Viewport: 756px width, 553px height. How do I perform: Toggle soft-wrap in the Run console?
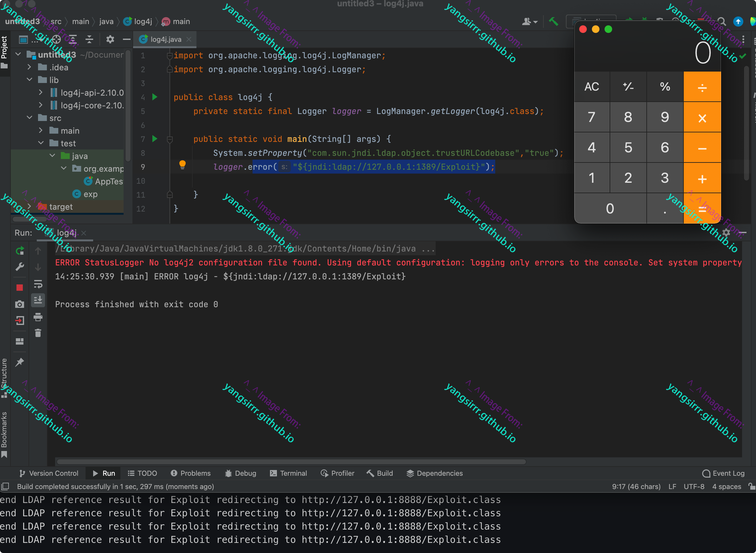point(38,284)
